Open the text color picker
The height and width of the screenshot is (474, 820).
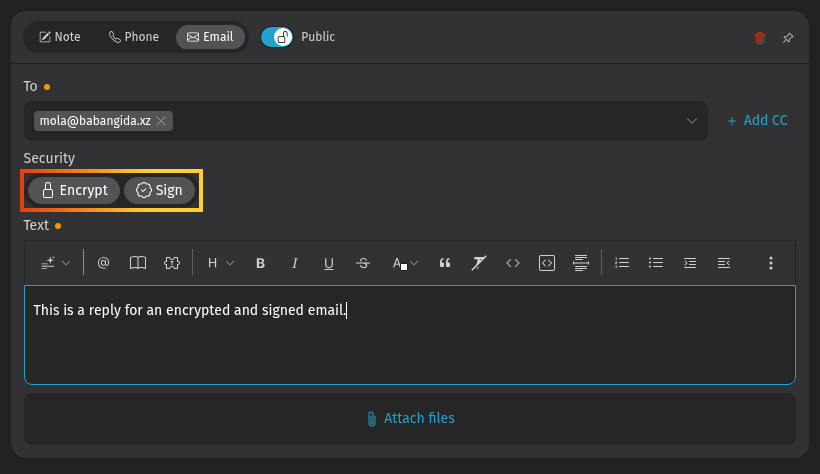click(405, 263)
